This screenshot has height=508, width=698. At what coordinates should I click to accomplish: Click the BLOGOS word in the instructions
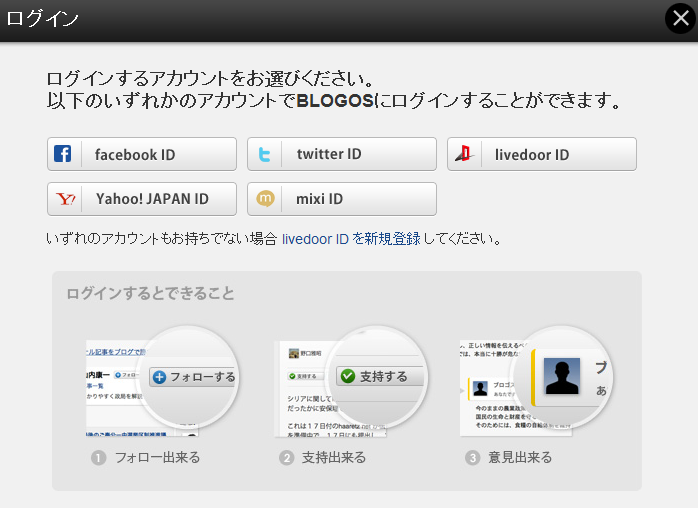(x=335, y=101)
